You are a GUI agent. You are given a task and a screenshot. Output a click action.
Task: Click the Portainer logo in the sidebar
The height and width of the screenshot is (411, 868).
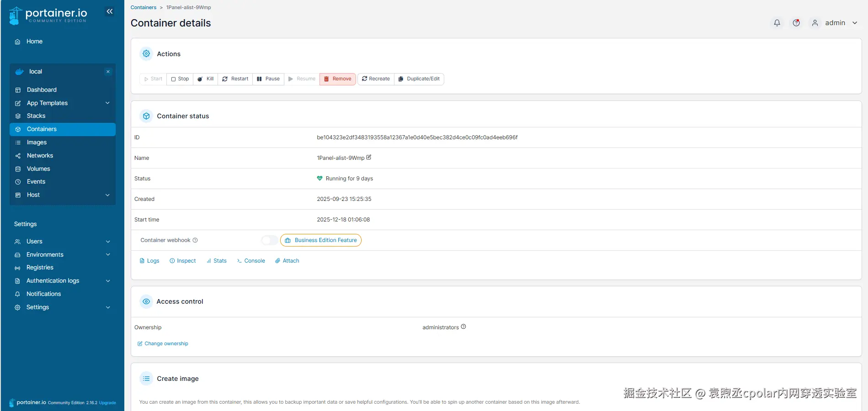pos(48,15)
